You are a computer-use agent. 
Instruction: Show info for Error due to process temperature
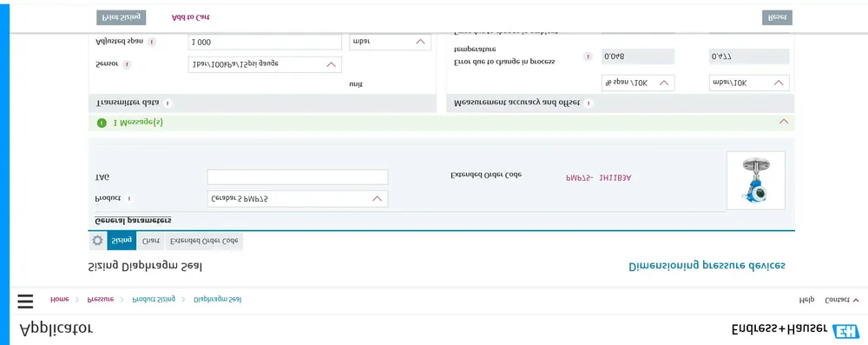pyautogui.click(x=588, y=56)
